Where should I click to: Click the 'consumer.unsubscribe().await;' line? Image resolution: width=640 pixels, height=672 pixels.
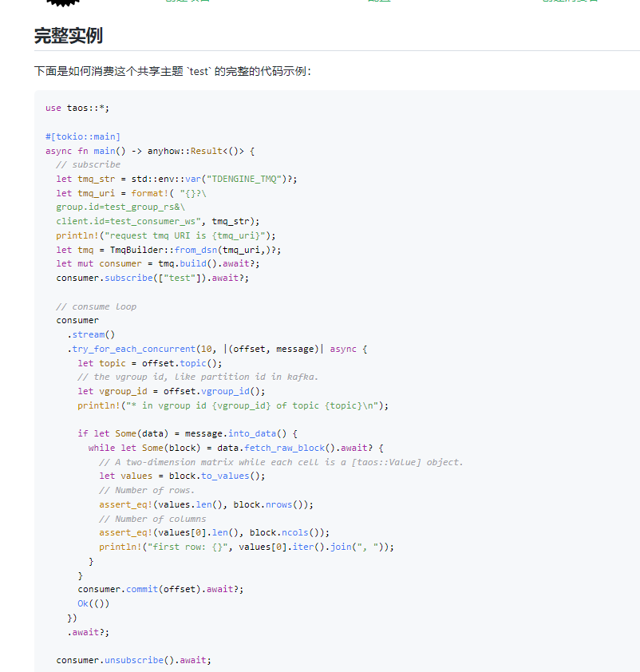(x=133, y=660)
